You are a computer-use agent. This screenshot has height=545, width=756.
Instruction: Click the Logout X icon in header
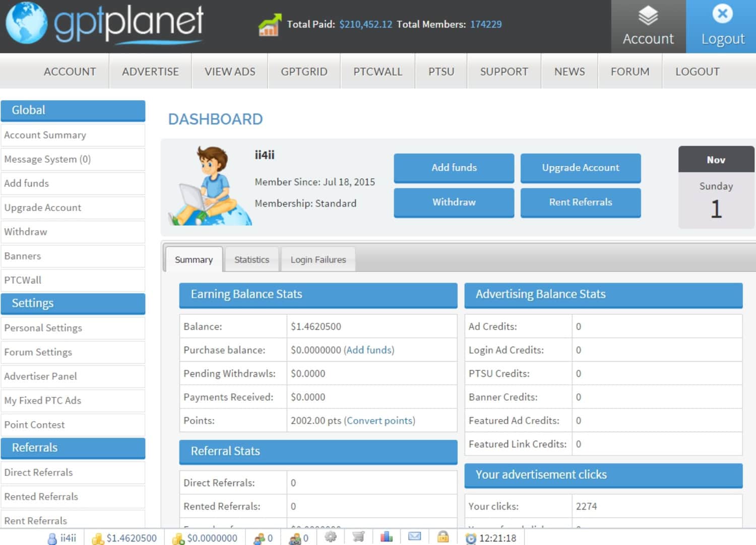[x=722, y=14]
